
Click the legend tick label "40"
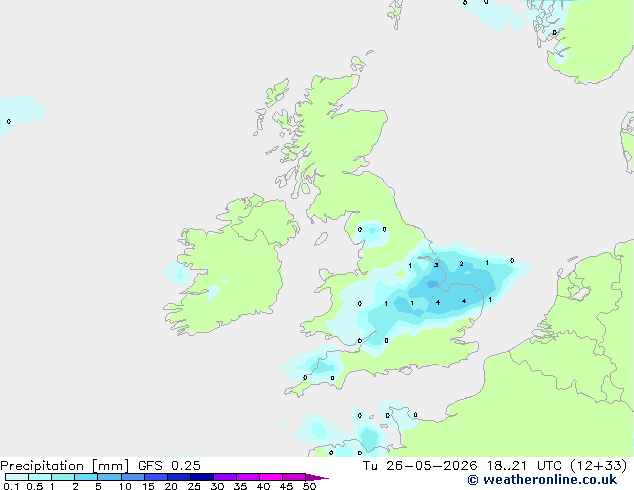264,486
